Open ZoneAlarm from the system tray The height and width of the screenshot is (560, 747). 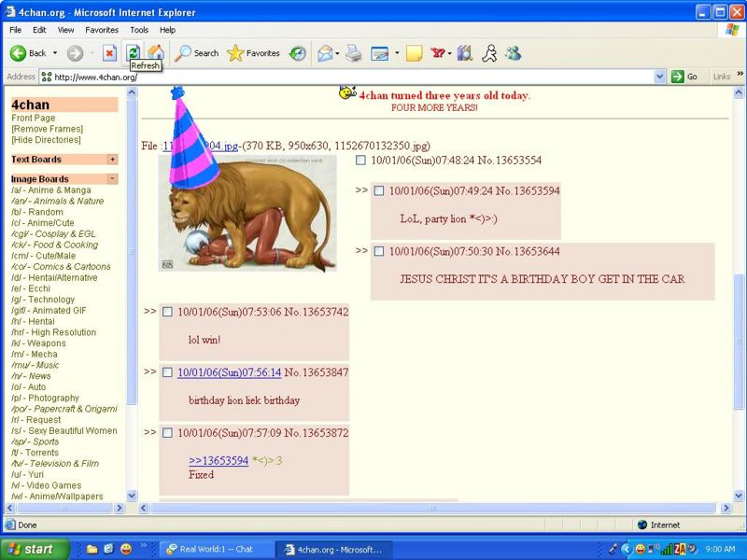[679, 550]
